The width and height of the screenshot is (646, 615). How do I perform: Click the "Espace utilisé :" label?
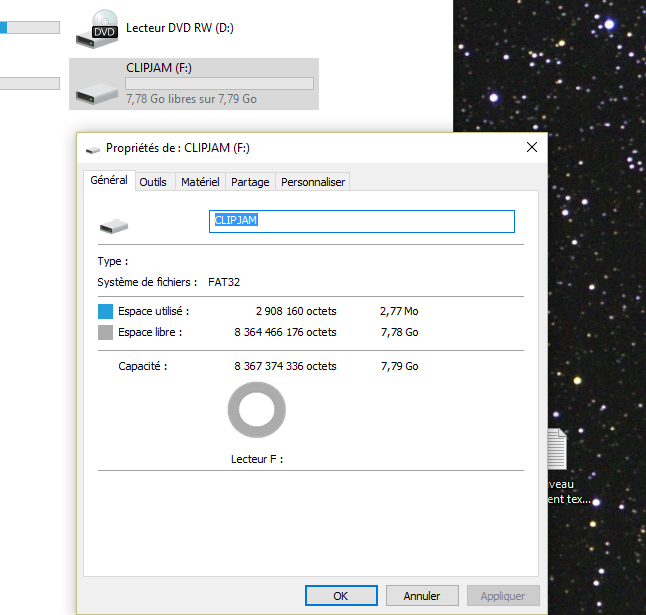(154, 311)
